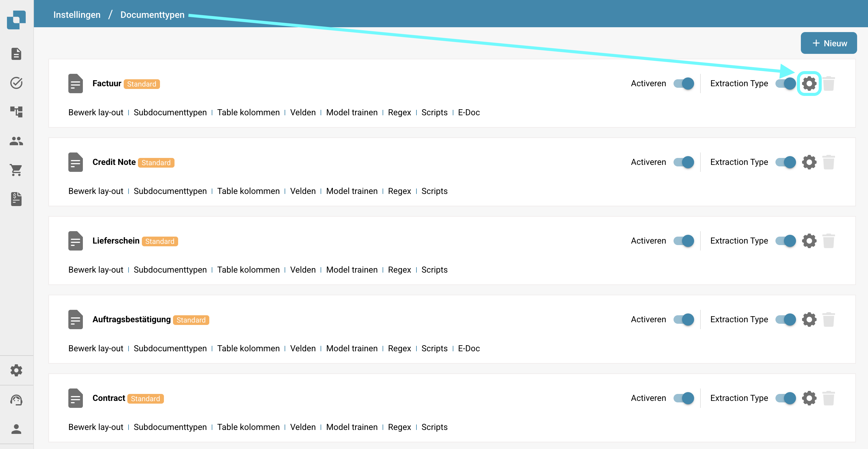The width and height of the screenshot is (868, 449).
Task: Open the users group icon in sidebar
Action: click(x=16, y=141)
